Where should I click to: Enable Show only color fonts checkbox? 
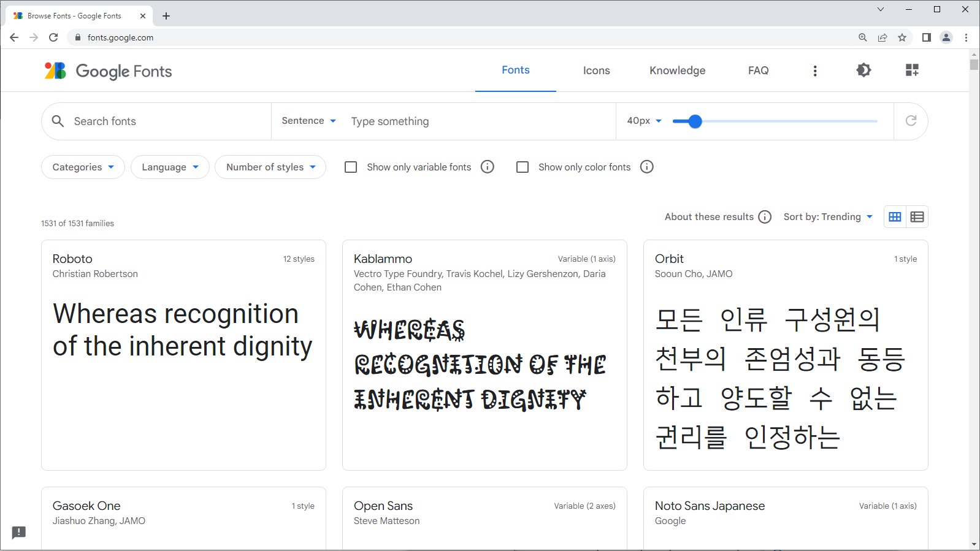(x=523, y=167)
